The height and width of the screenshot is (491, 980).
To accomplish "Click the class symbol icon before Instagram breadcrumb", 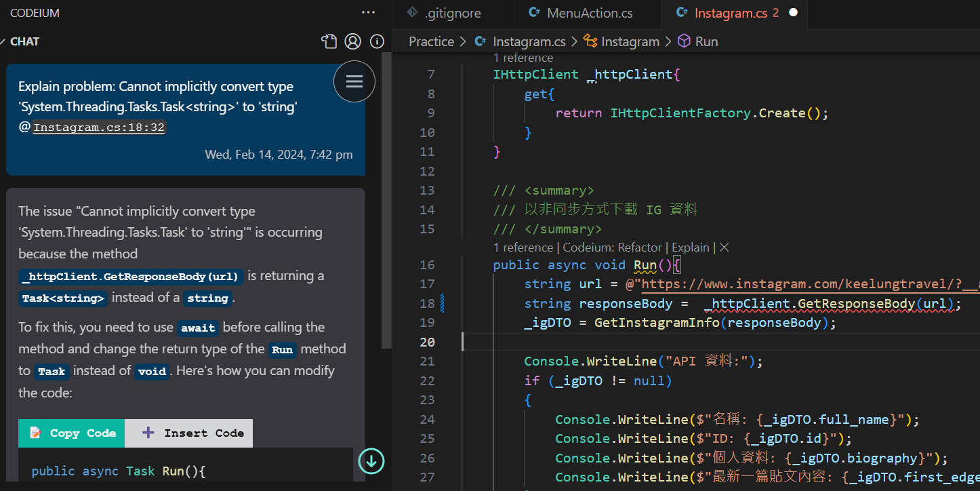I will tap(590, 41).
